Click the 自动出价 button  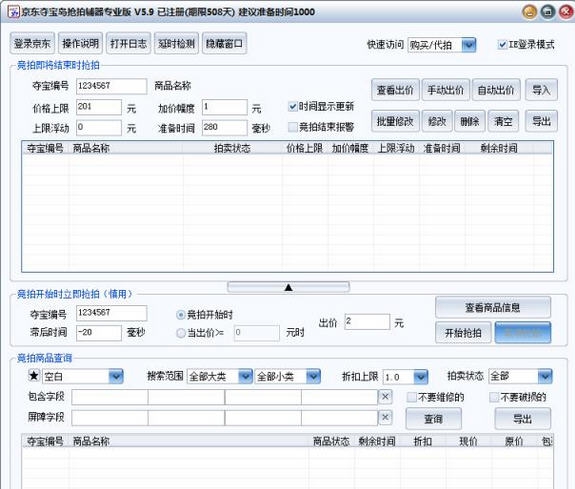[x=496, y=90]
